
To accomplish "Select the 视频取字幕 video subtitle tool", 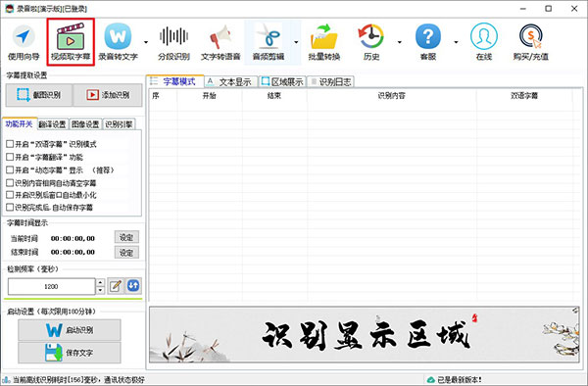I will (x=71, y=42).
